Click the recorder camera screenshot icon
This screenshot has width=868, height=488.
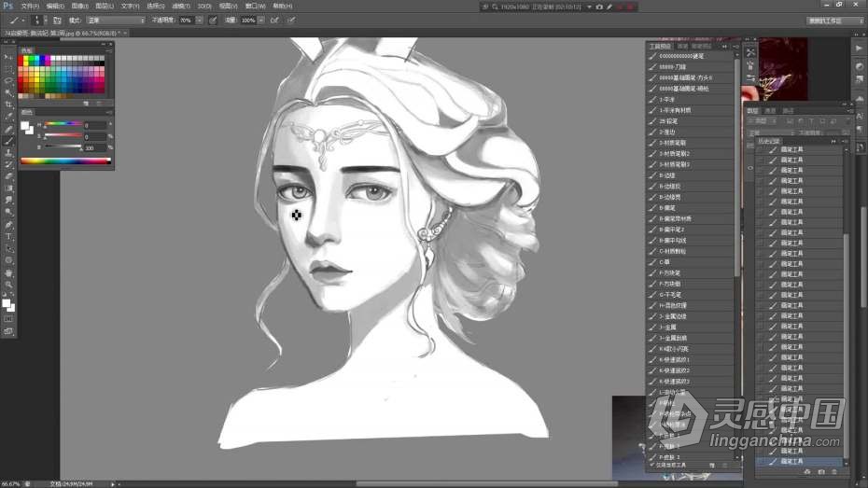(599, 7)
